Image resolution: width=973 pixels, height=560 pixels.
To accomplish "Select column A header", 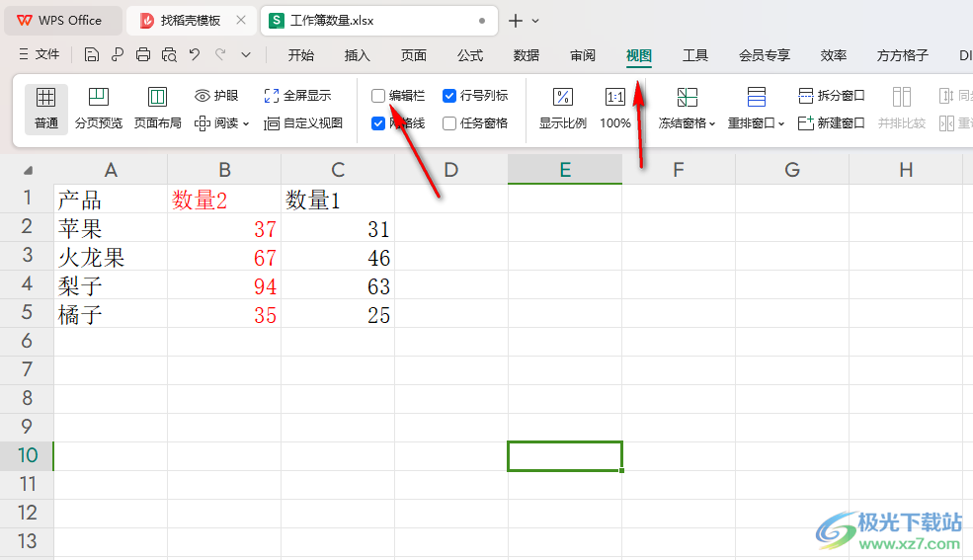I will [x=111, y=170].
